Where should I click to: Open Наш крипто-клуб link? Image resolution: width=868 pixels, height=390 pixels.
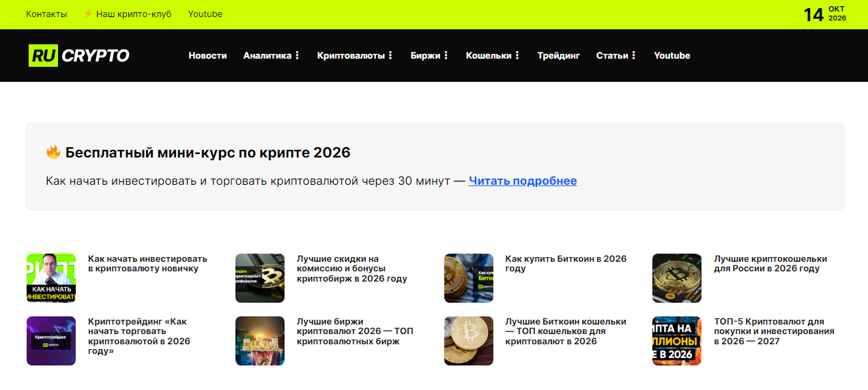[134, 14]
